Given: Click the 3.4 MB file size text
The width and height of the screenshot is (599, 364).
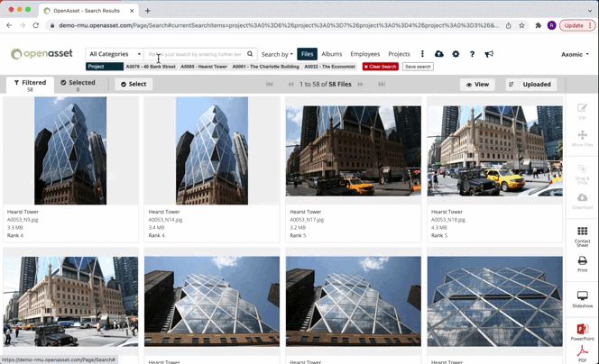Looking at the screenshot, I should click(156, 227).
